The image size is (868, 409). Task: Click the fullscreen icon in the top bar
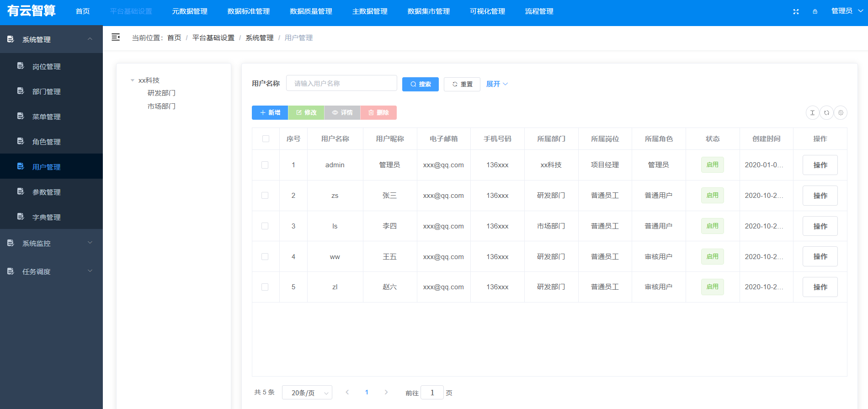pyautogui.click(x=796, y=11)
